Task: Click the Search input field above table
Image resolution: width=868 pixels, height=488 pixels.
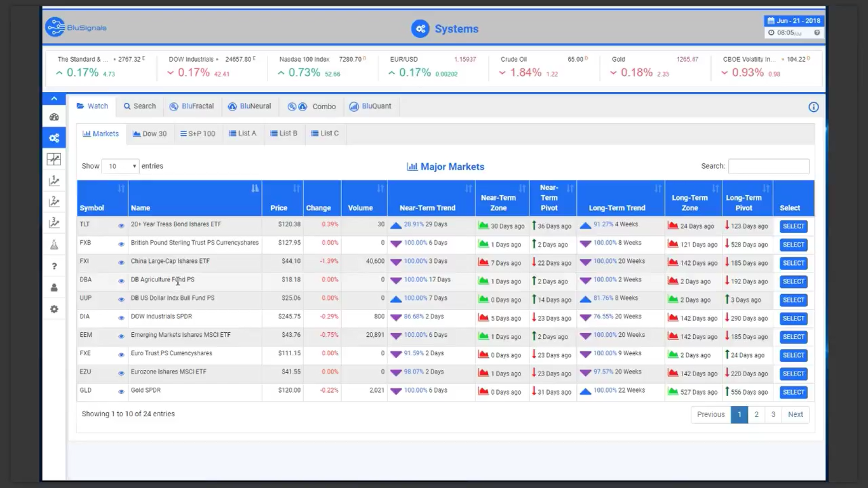Action: point(768,166)
